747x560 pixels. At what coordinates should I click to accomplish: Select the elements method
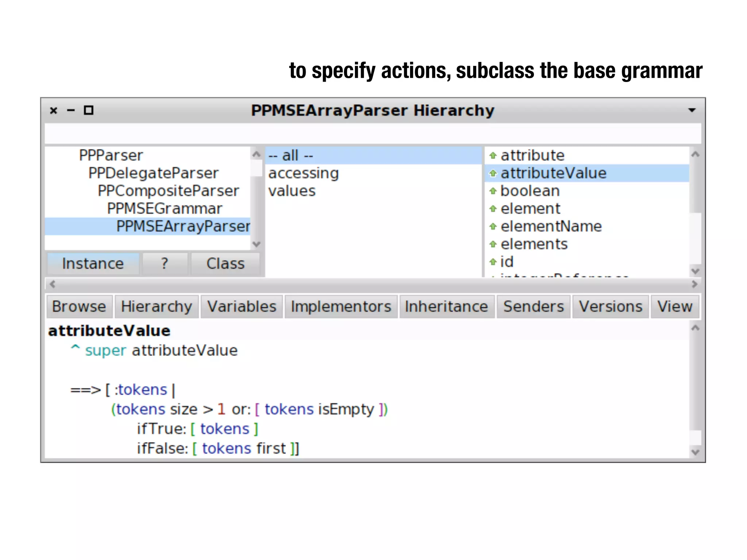(587, 244)
